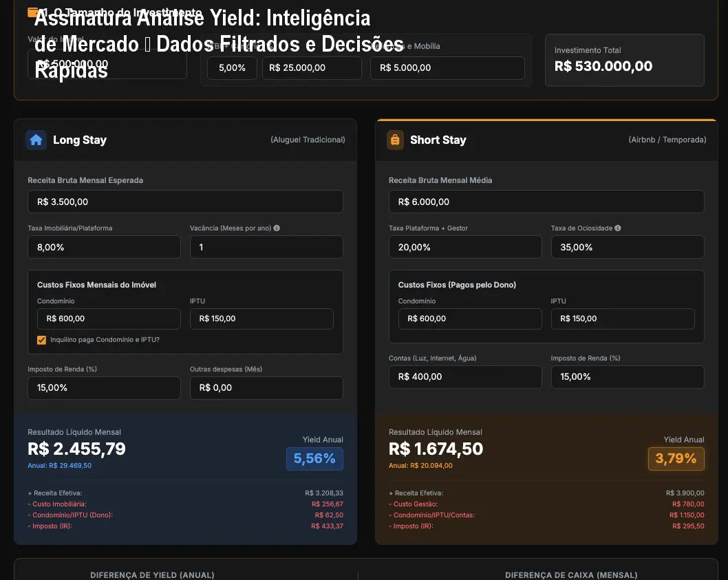Click the (Aluguel Tradicional) label
Image resolution: width=728 pixels, height=580 pixels.
click(x=308, y=140)
